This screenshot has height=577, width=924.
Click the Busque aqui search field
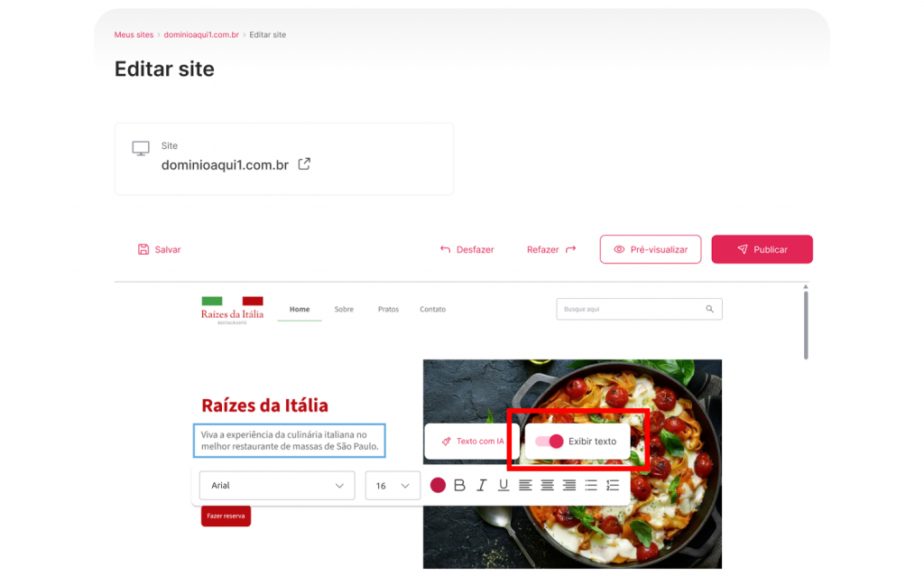[x=640, y=309]
